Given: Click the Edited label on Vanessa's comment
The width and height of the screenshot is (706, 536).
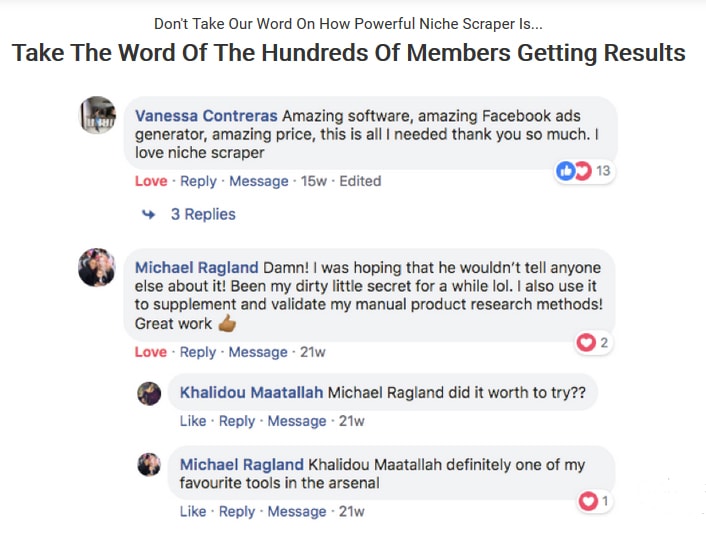Looking at the screenshot, I should (x=360, y=181).
